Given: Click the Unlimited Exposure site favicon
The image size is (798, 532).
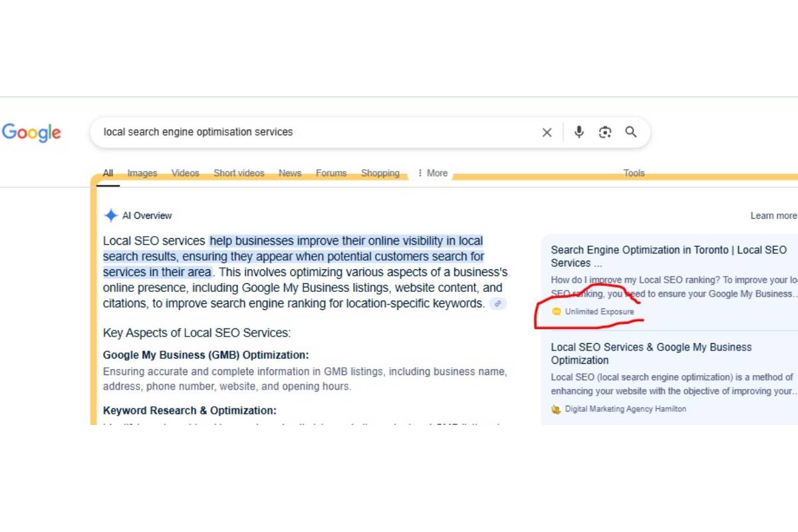Looking at the screenshot, I should [x=556, y=311].
